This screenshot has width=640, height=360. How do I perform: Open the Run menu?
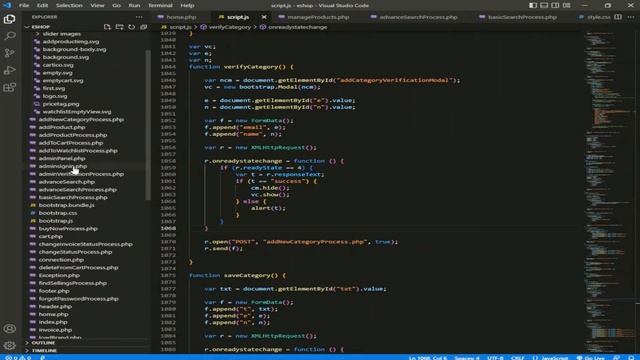pyautogui.click(x=134, y=5)
